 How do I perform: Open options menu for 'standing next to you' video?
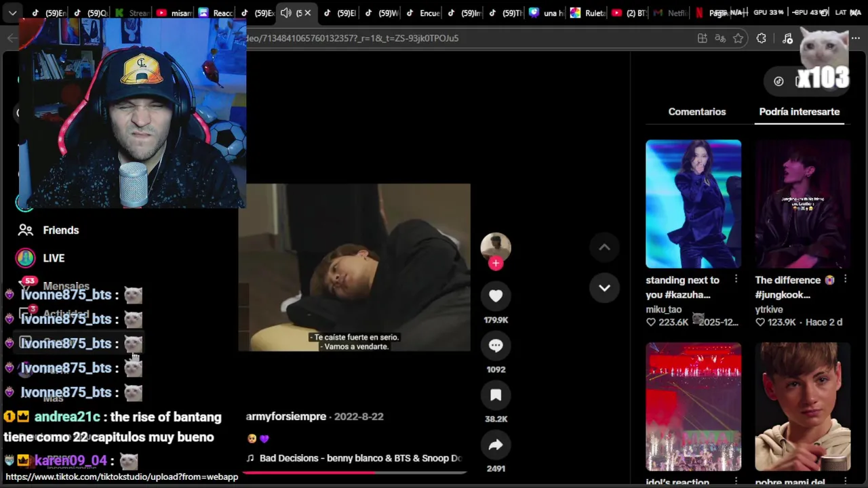click(x=736, y=280)
